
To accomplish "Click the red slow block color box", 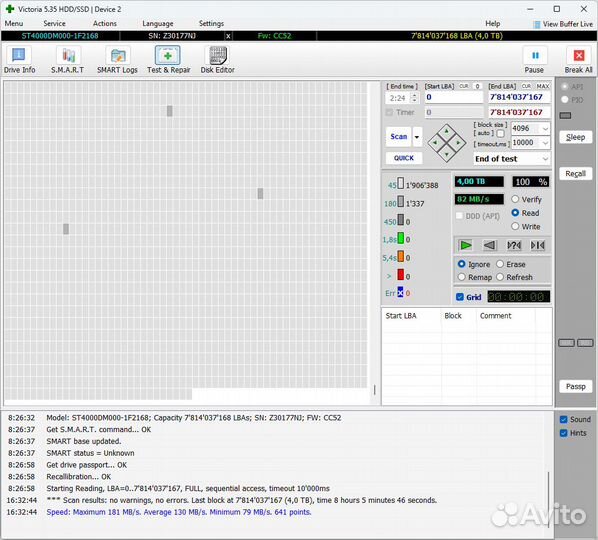I will point(400,275).
